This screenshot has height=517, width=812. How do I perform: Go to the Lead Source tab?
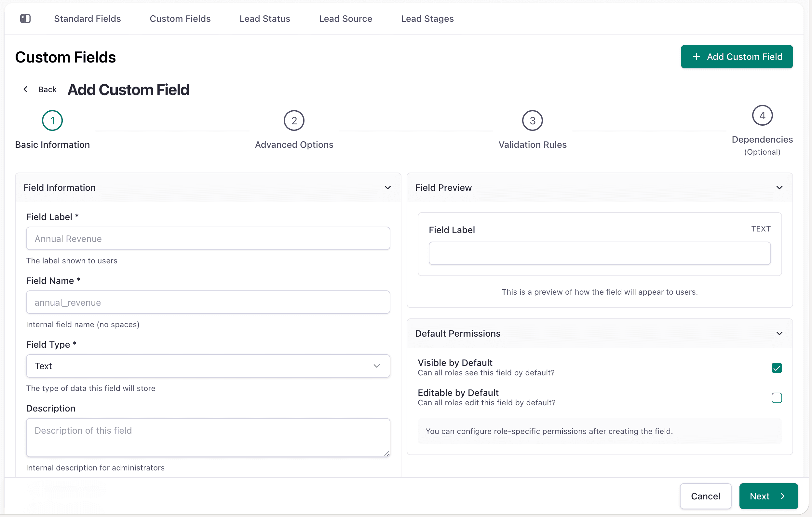point(345,19)
